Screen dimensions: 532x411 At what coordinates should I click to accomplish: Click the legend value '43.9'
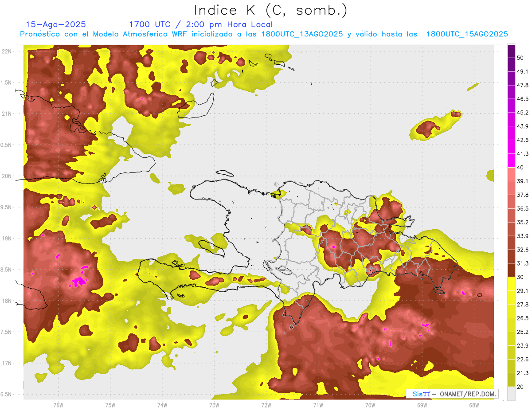tap(523, 126)
